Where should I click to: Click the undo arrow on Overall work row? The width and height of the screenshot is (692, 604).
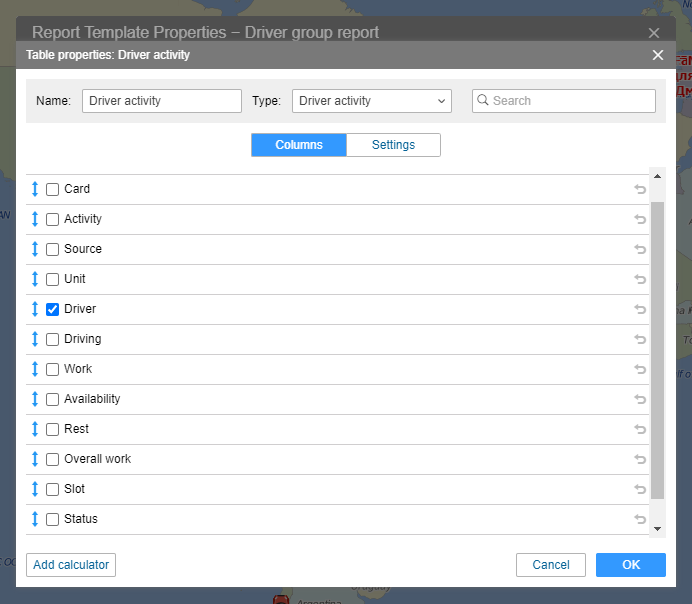640,459
